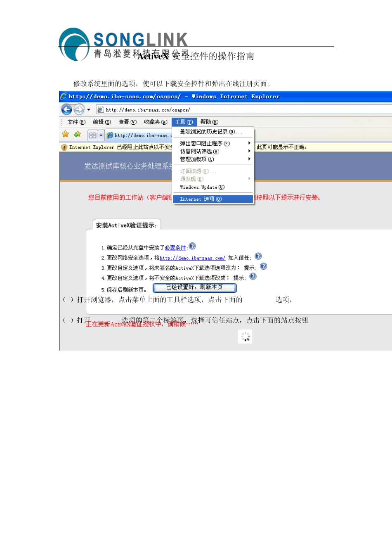The image size is (392, 555).
Task: Expand the 源发现(E) submenu entry
Action: pos(213,179)
